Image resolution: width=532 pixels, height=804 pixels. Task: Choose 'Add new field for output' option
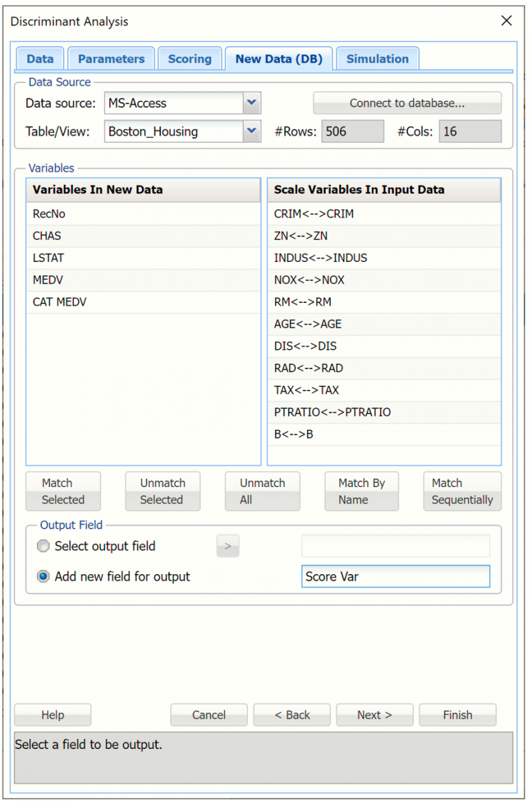[44, 576]
